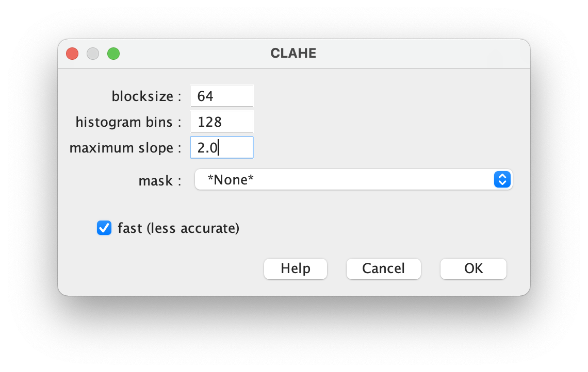Click the OK button
Viewport: 588px width, 372px height.
(x=473, y=268)
